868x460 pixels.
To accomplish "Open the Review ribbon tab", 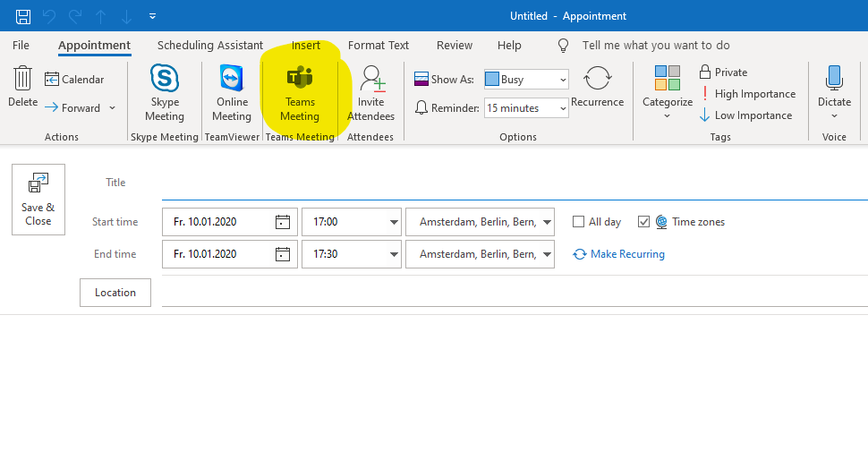I will coord(455,46).
